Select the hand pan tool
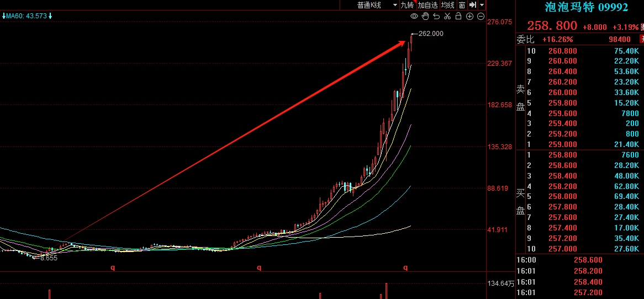Viewport: 644px width, 299px height. tap(424, 16)
